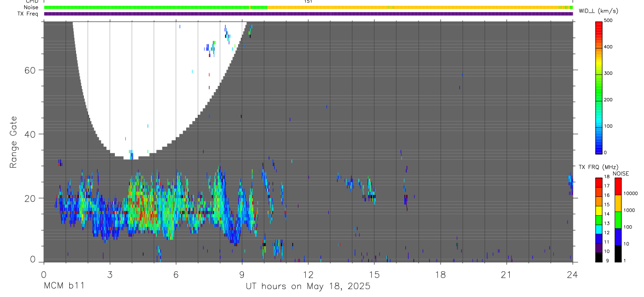Click the 40 tick on Range Gate axis
The height and width of the screenshot is (297, 644).
(x=29, y=134)
